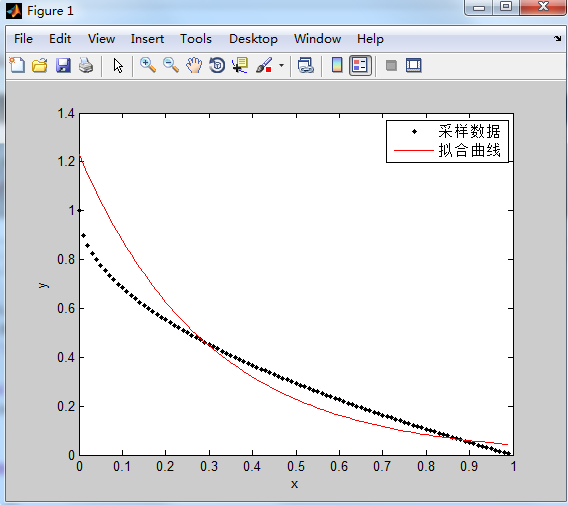Expand the Brush color dropdown arrow
568x505 pixels.
(x=281, y=66)
